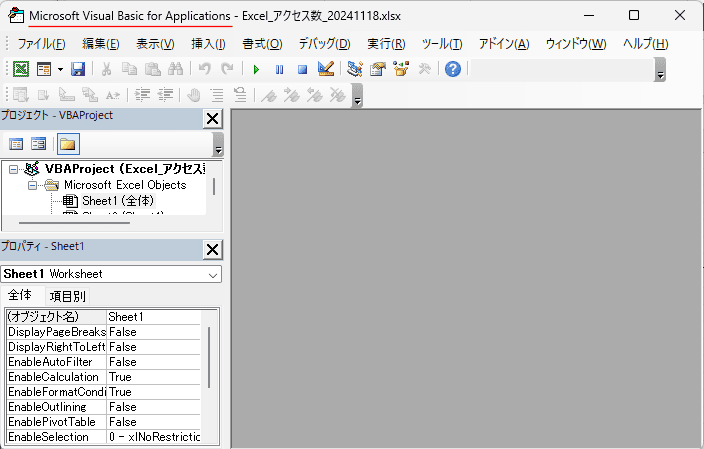Toggle Design Mode icon
Viewport: 704px width, 449px height.
click(x=326, y=69)
